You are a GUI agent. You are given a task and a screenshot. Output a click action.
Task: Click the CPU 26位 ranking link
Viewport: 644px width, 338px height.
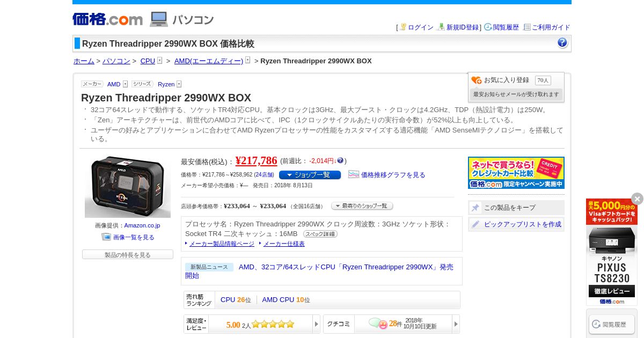[236, 300]
